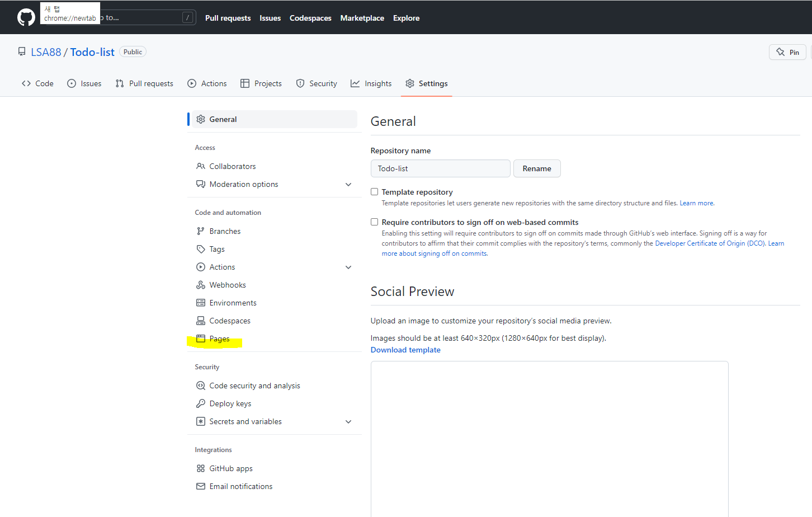Switch to the repository Actions tab
Screen dimensions: 812x517
point(207,83)
